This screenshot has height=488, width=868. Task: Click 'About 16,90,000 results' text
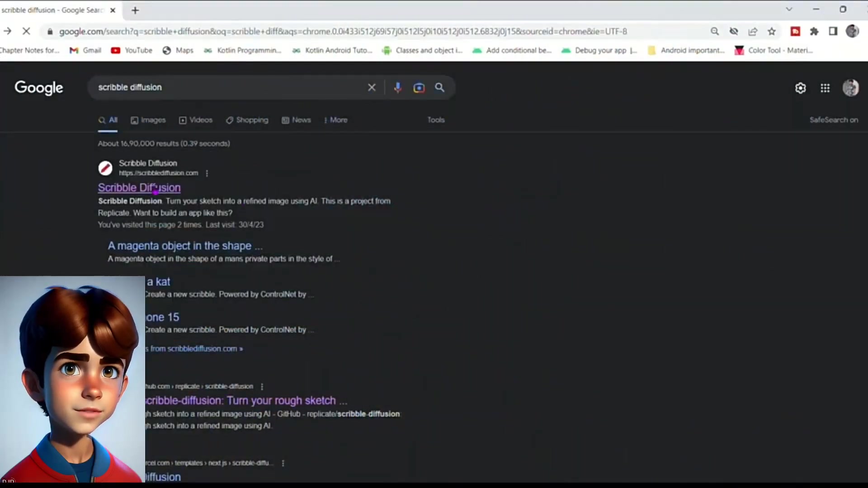click(x=164, y=144)
